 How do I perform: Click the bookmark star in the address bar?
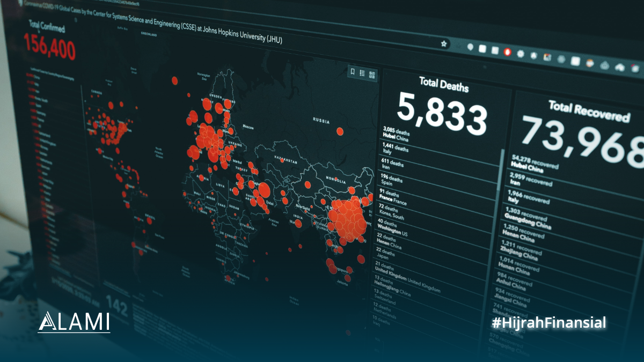click(x=444, y=44)
